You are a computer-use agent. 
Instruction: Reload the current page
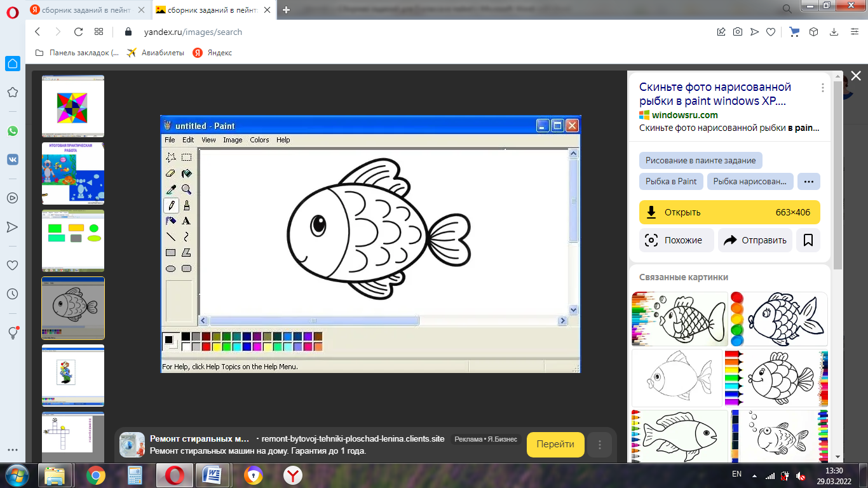coord(79,32)
